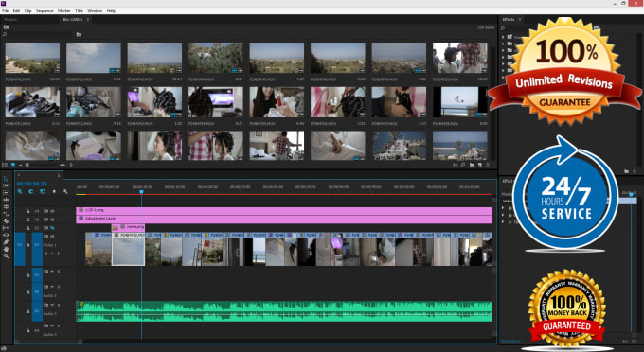Select the Track Select Backward tool
Viewport: 644px width, 352px height.
tap(6, 192)
